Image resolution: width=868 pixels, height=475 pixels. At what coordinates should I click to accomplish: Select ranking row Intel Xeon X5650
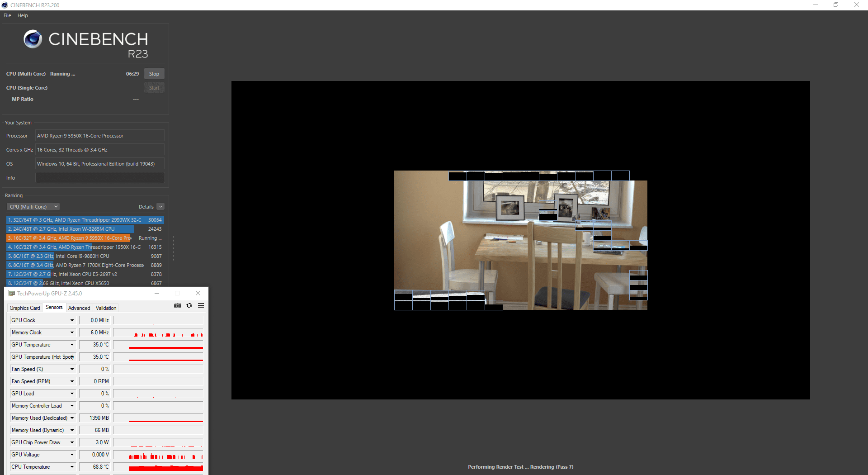85,283
